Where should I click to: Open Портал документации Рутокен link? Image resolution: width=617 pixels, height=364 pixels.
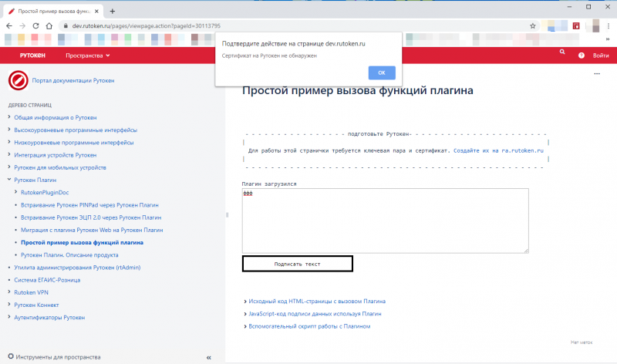pyautogui.click(x=73, y=80)
